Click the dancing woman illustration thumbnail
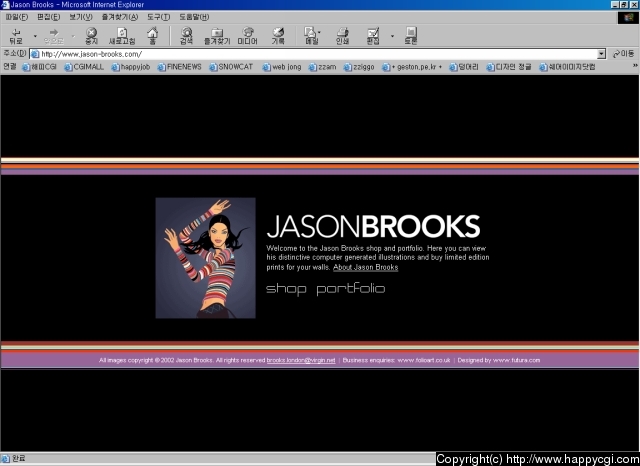640x466 pixels. (x=205, y=258)
